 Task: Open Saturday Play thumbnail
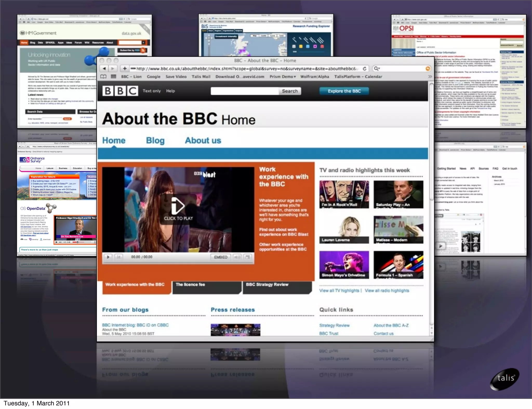[398, 194]
